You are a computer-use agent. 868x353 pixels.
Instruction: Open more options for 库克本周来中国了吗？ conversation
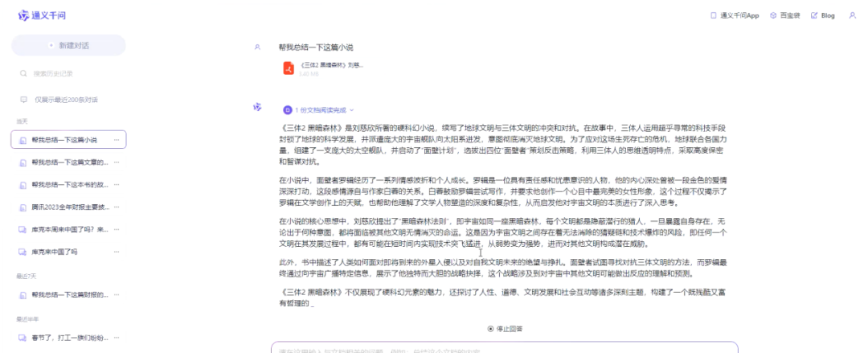point(117,229)
